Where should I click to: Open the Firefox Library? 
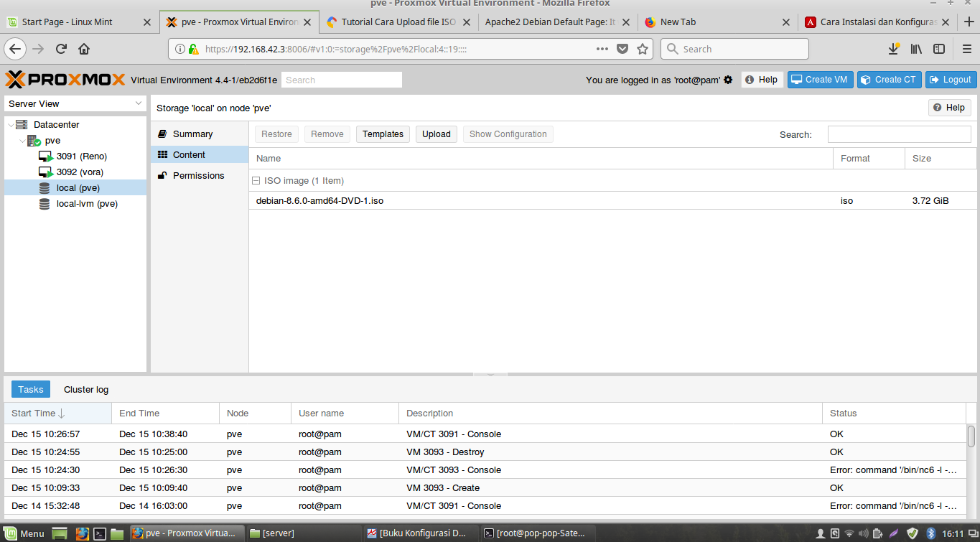click(916, 49)
